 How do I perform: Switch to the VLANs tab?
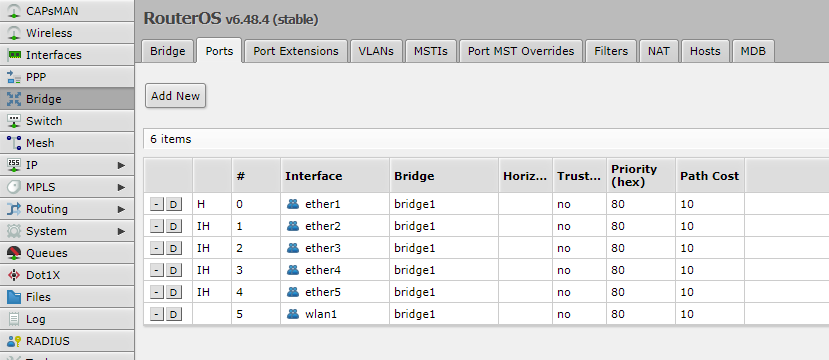click(376, 51)
